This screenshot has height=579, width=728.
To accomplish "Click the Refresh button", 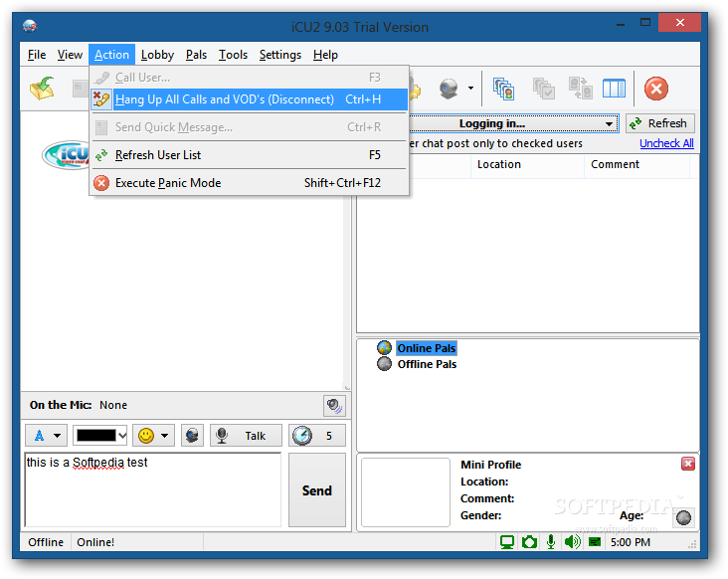I will (659, 123).
